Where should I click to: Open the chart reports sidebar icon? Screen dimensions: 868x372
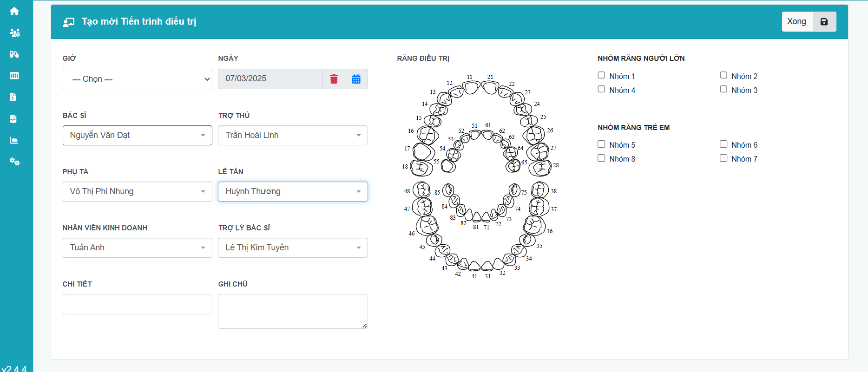(x=14, y=140)
